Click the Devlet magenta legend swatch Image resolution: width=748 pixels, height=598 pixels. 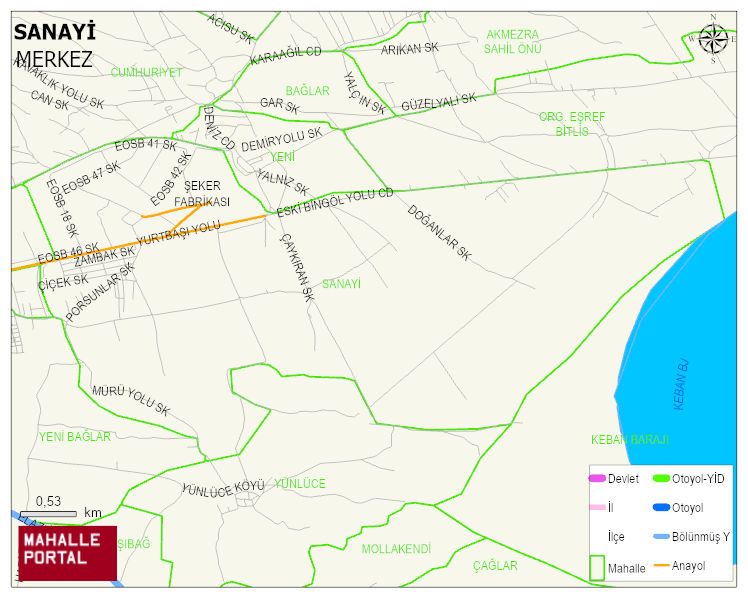[x=597, y=478]
